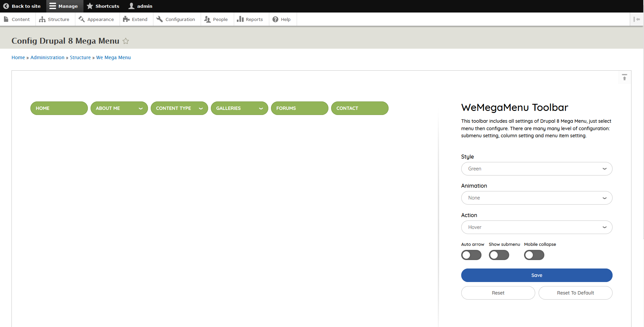Open the admin user menu
644x327 pixels.
(141, 6)
